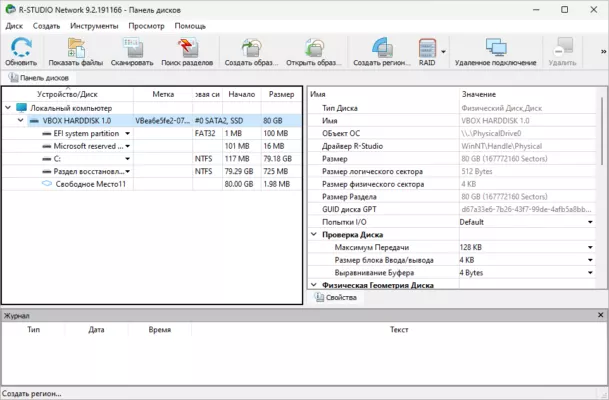Select the Свободное Место11 row

tap(152, 184)
